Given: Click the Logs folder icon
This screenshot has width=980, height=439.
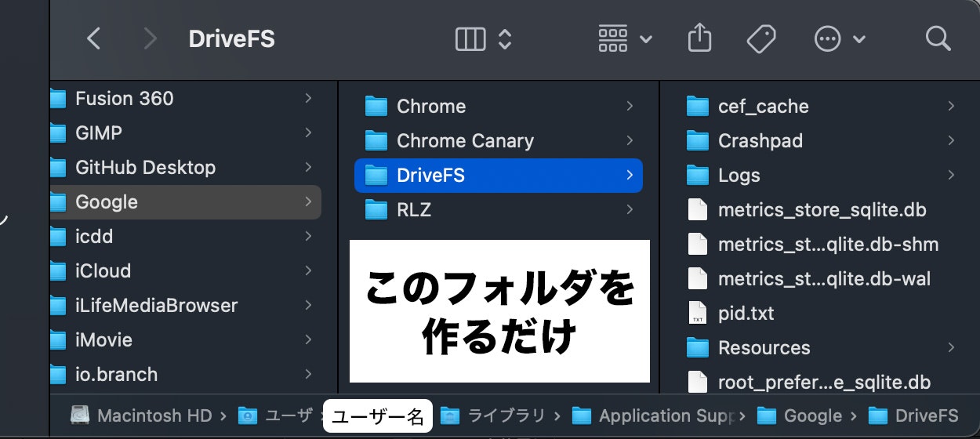Looking at the screenshot, I should (698, 175).
